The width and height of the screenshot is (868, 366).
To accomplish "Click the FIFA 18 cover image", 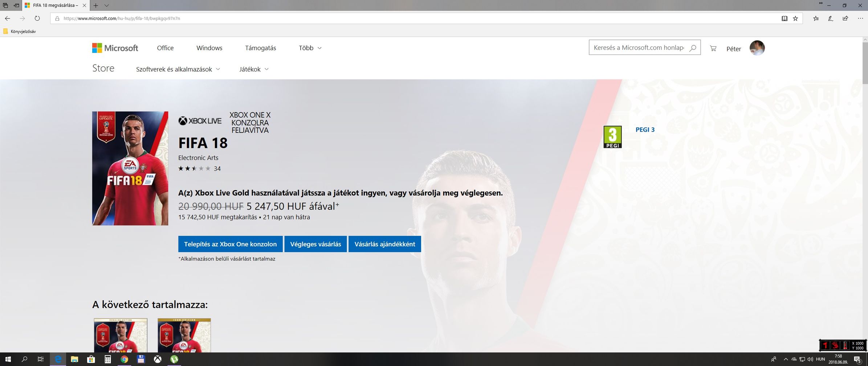I will 130,168.
